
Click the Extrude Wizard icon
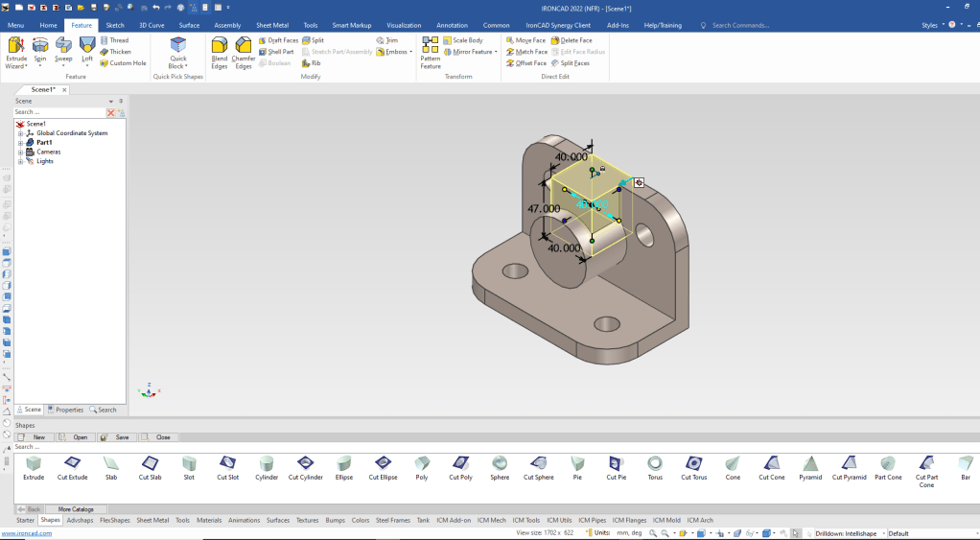(x=15, y=45)
